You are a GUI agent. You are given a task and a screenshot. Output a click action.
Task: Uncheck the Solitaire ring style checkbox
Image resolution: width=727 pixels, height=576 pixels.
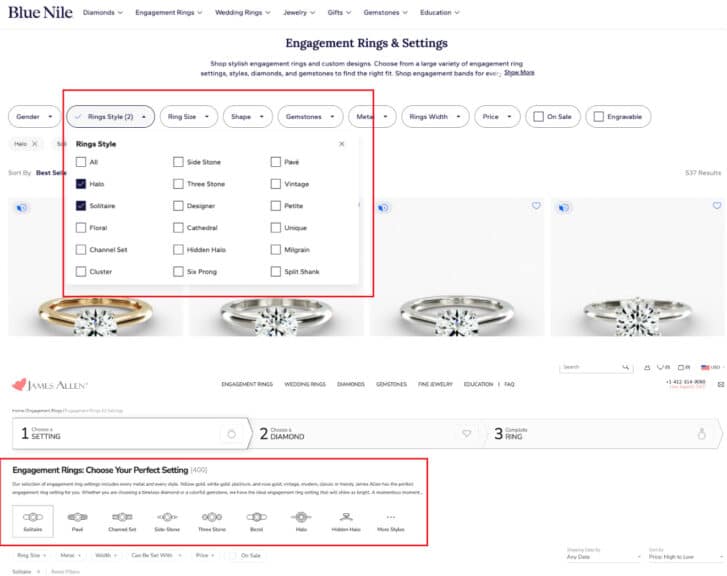pyautogui.click(x=81, y=205)
